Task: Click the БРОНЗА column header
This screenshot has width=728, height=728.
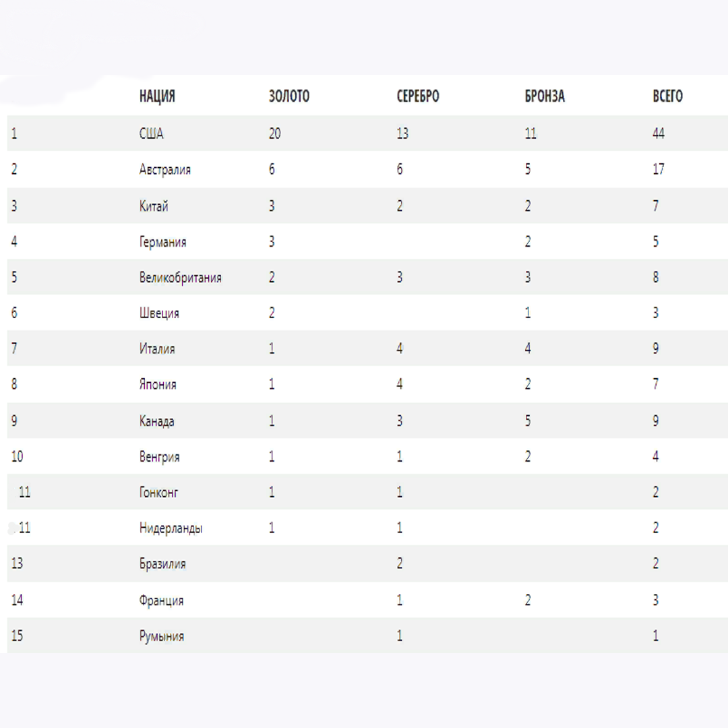Action: click(545, 96)
